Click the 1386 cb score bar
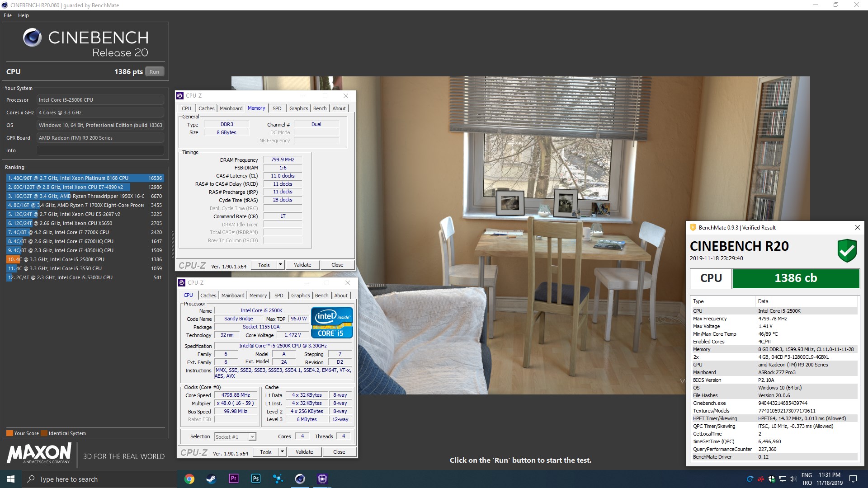This screenshot has height=488, width=868. click(x=796, y=278)
